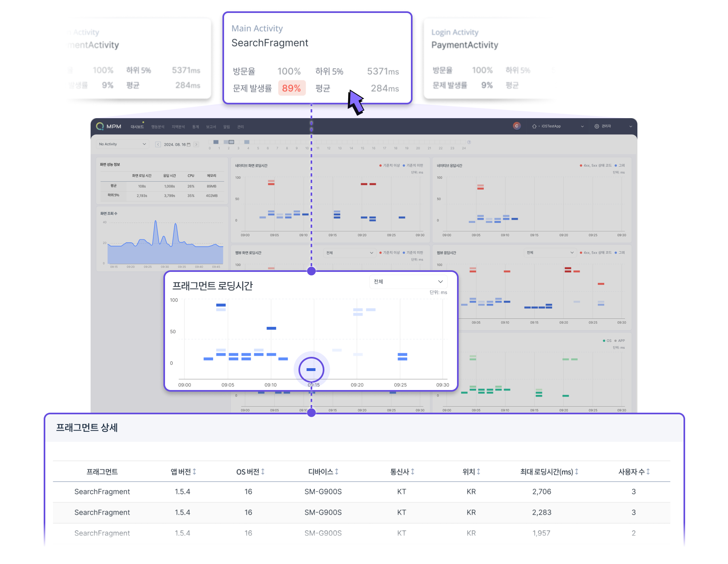Sort table by 앱 버전 arrow icon
728x564 pixels.
pyautogui.click(x=195, y=472)
